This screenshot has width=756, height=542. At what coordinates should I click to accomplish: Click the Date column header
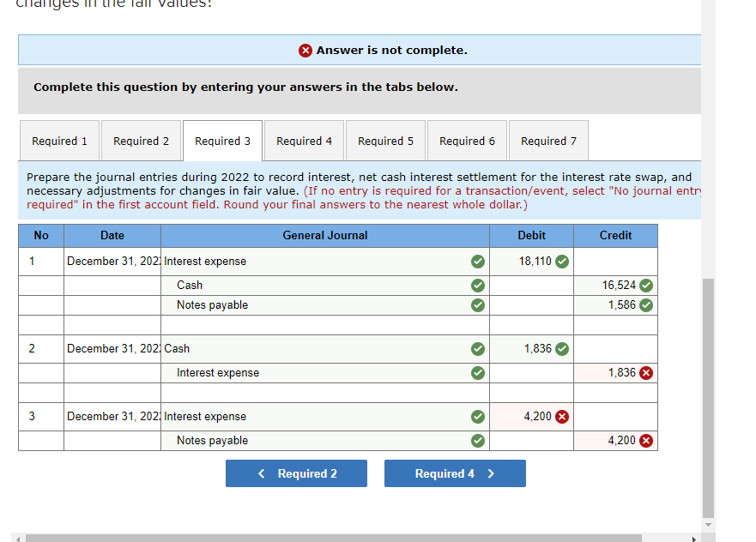click(x=112, y=235)
